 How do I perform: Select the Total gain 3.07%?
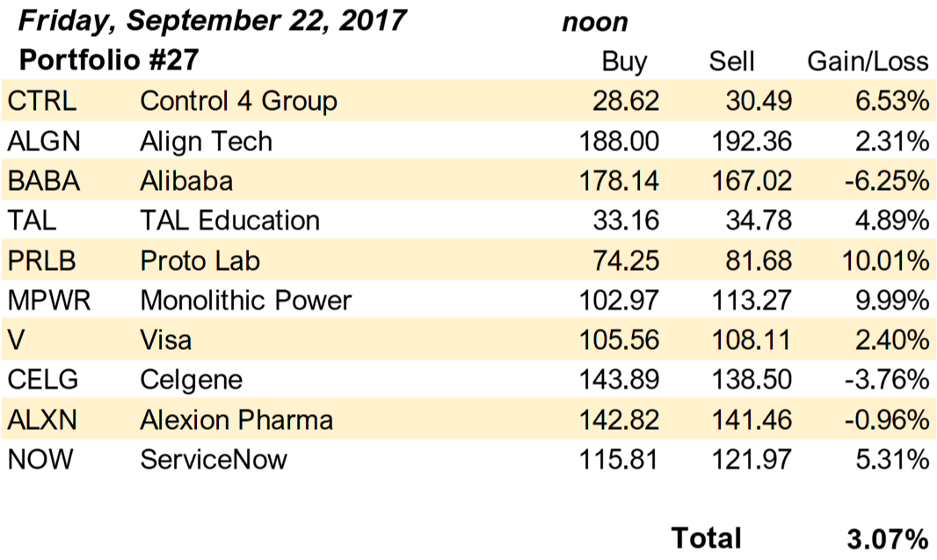tap(888, 539)
